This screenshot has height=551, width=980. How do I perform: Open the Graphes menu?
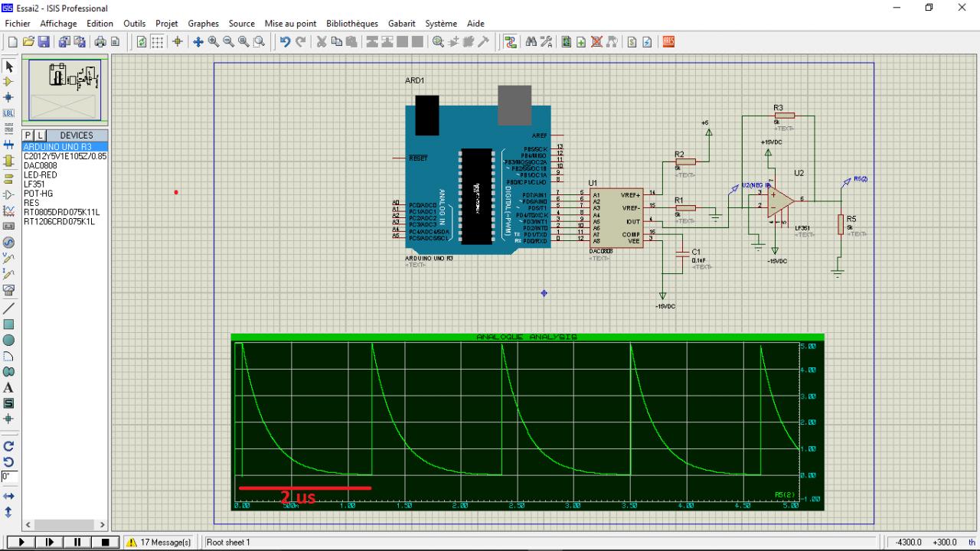tap(203, 24)
